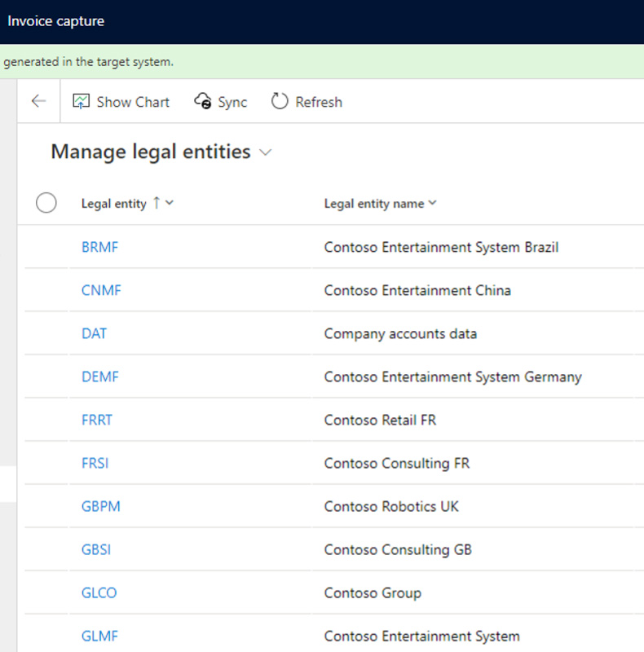Click the Legal entity name column header
The image size is (644, 652).
coord(374,204)
